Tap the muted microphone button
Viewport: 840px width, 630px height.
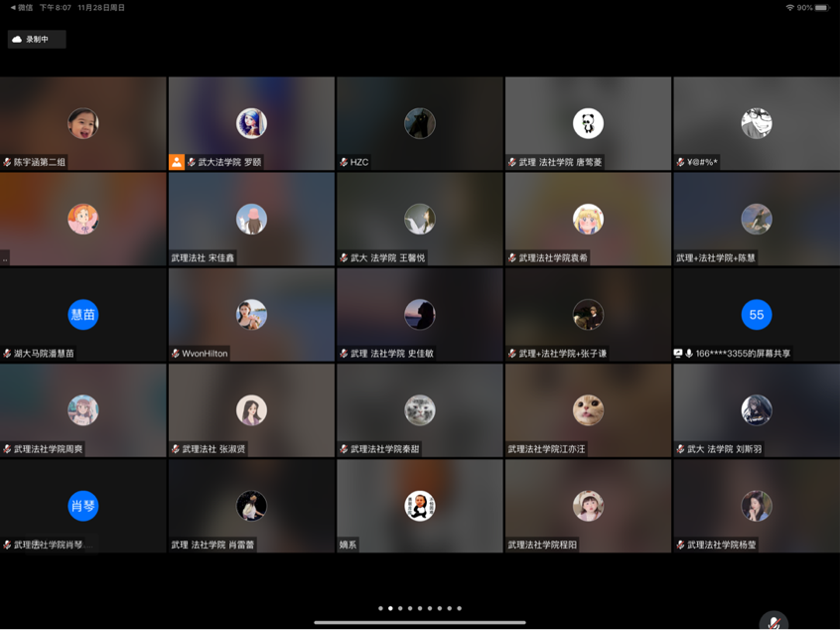point(773,621)
